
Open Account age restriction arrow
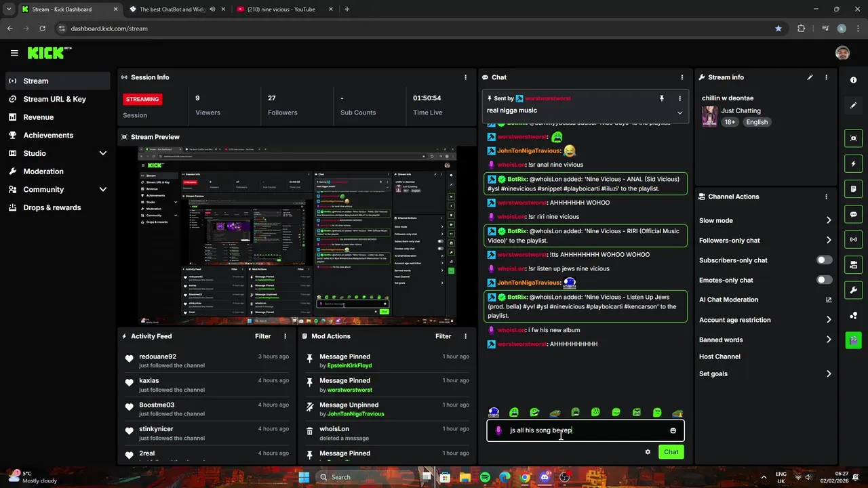point(829,320)
